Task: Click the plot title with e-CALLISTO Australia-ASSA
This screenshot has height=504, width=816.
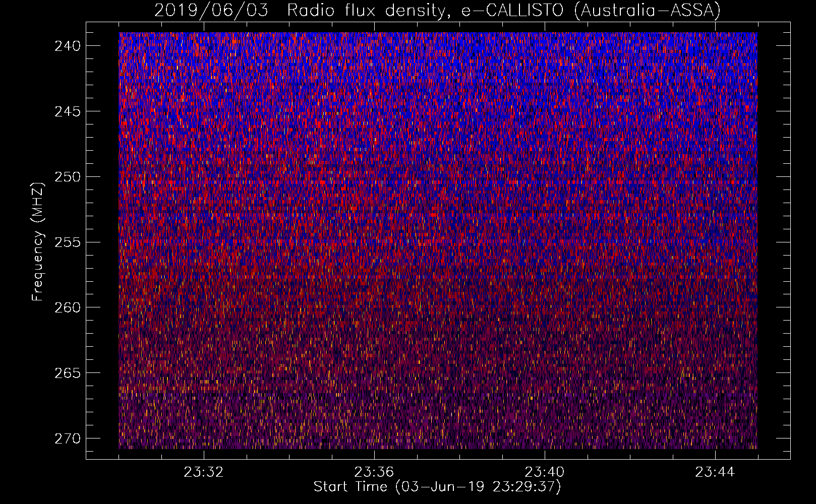Action: tap(437, 10)
